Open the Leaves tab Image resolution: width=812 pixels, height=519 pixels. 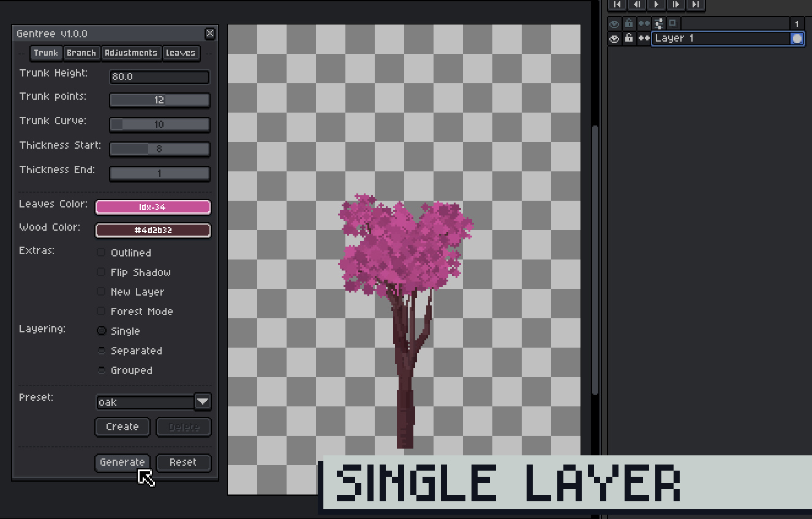[181, 53]
